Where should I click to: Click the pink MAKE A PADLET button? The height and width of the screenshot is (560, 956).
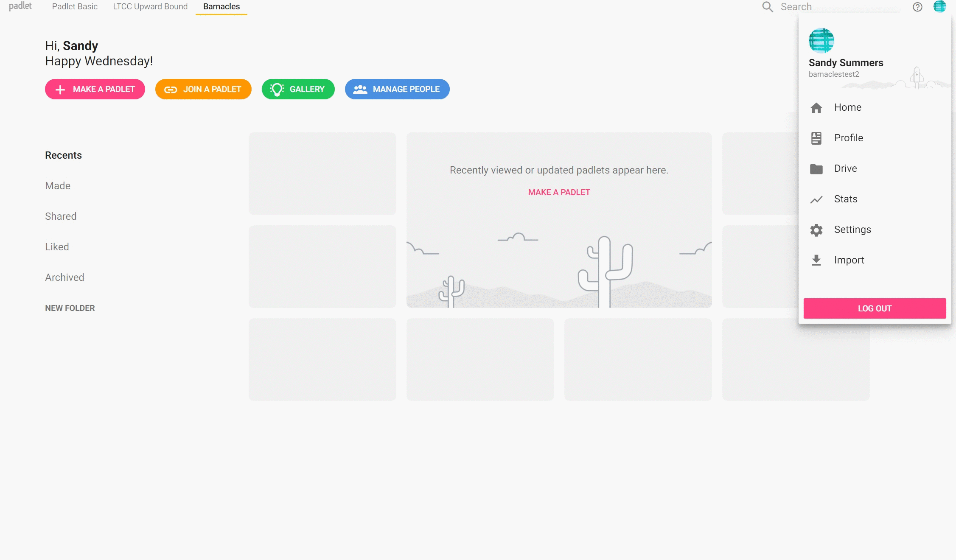tap(95, 89)
